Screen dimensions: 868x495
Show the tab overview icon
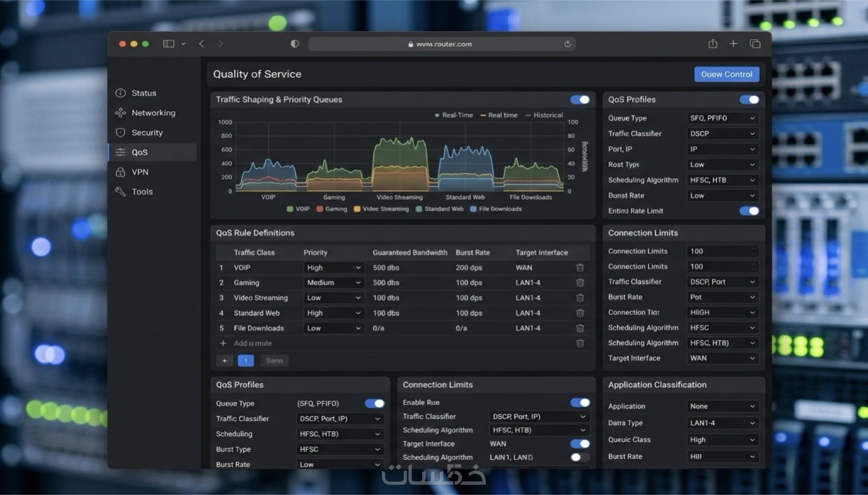[x=755, y=44]
